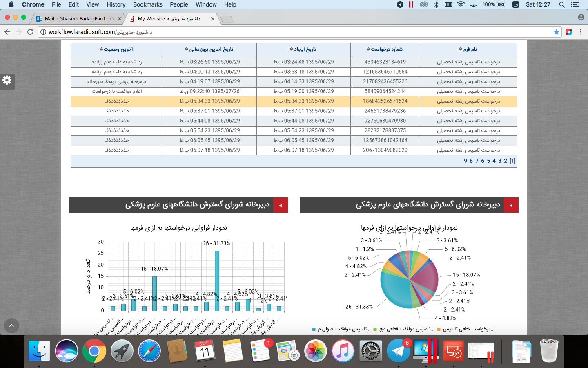Go to page 5 of the table
The height and width of the screenshot is (368, 588).
click(x=488, y=161)
